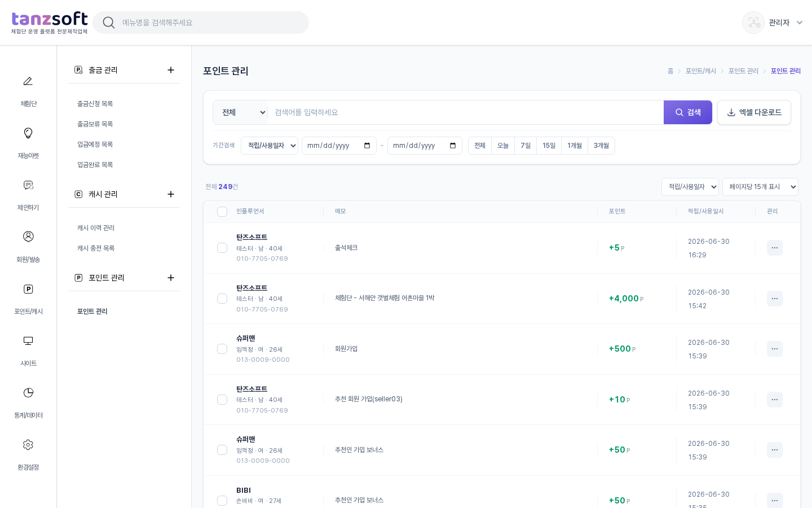The width and height of the screenshot is (812, 508).
Task: Click the purple 검색 button
Action: 688,112
